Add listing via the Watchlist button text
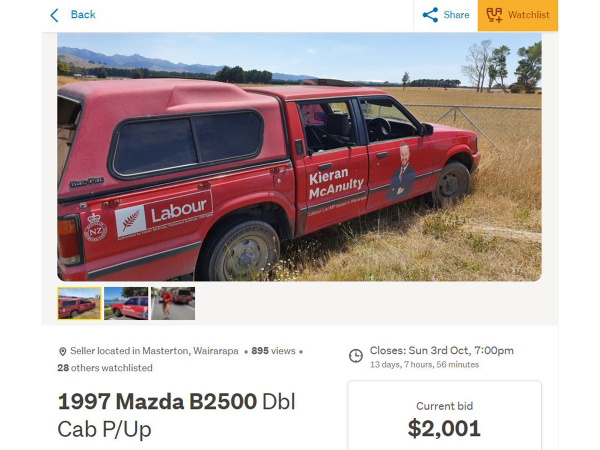 click(528, 15)
